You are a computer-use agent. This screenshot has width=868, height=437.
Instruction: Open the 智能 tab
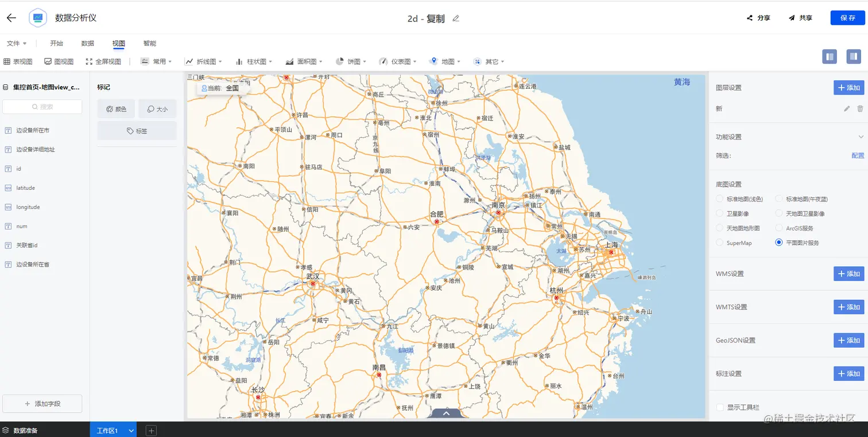tap(150, 44)
